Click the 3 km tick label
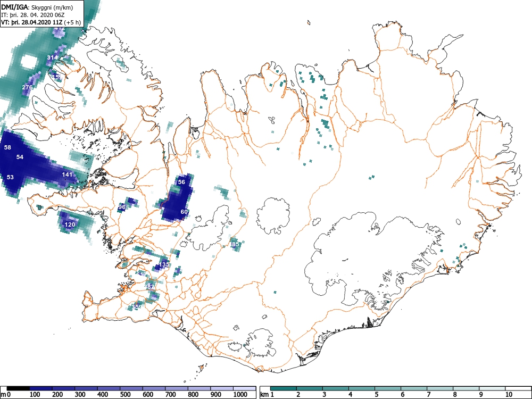Screen dimensions: 532x399 [x=325, y=395]
